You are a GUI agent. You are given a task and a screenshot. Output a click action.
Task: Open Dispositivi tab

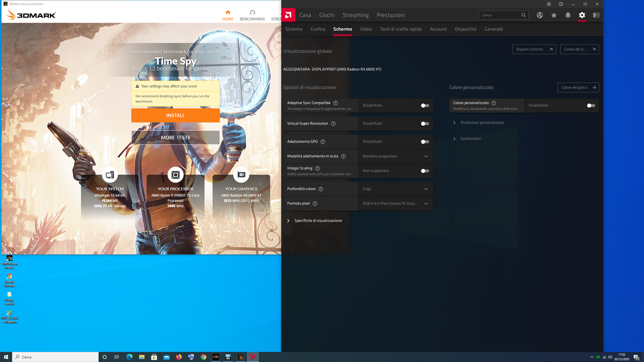coord(465,29)
